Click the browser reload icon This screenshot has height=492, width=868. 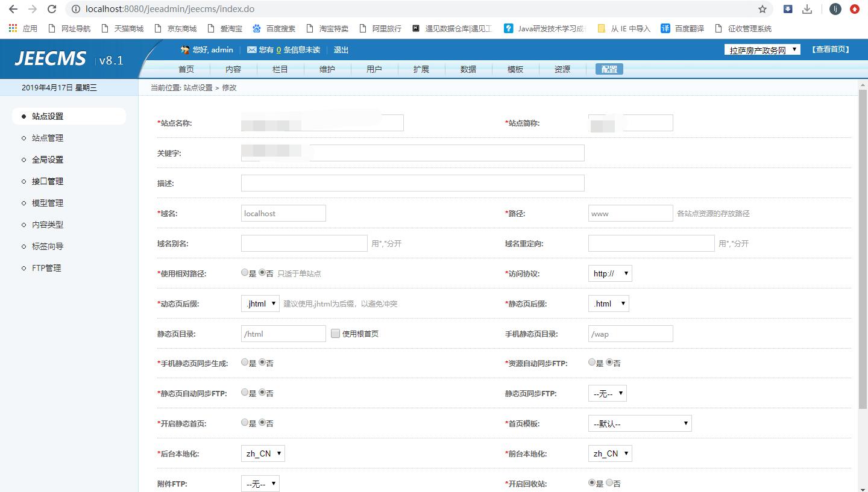tap(52, 9)
